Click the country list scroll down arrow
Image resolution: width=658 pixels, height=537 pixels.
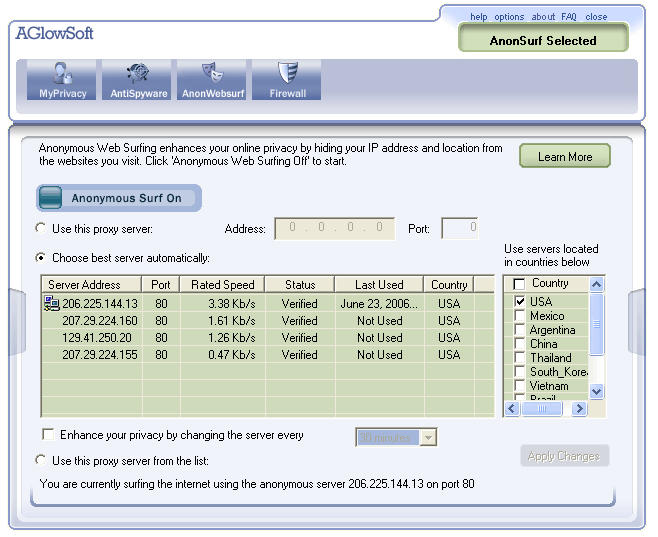click(596, 391)
